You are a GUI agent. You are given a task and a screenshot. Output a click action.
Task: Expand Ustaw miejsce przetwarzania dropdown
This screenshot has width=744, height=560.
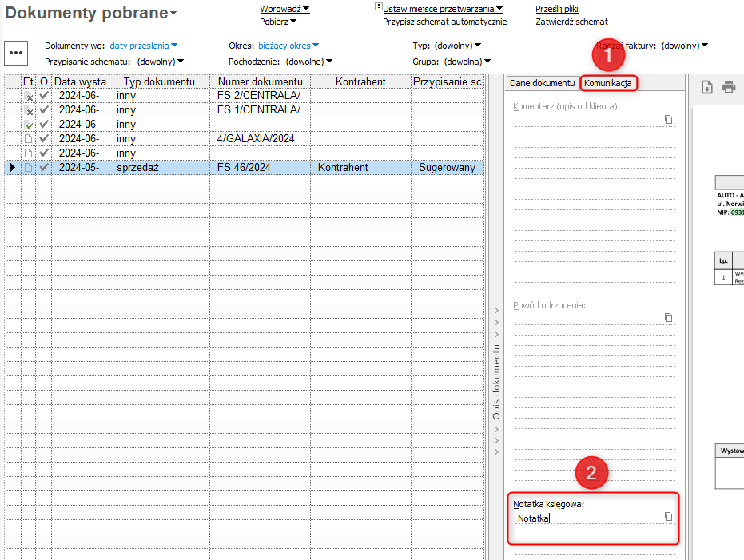pos(443,9)
